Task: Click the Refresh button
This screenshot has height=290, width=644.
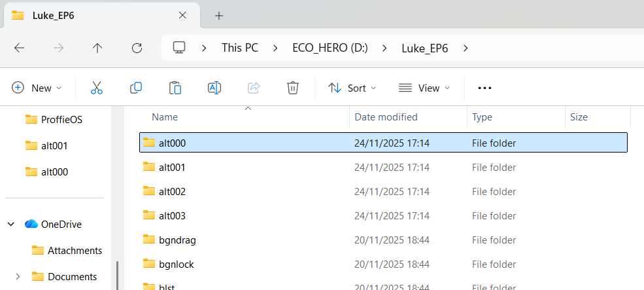Action: (x=137, y=48)
